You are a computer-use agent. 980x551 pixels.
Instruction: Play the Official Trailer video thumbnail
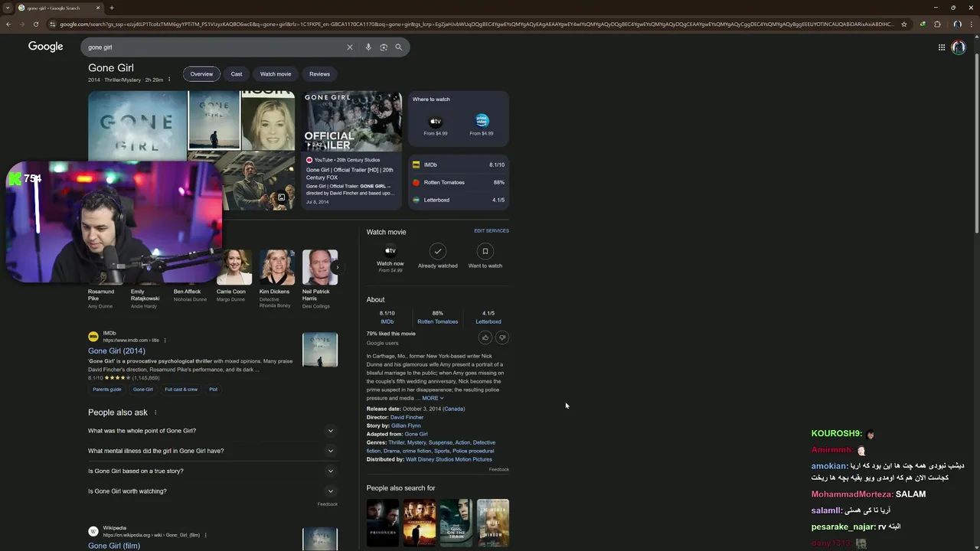click(352, 121)
